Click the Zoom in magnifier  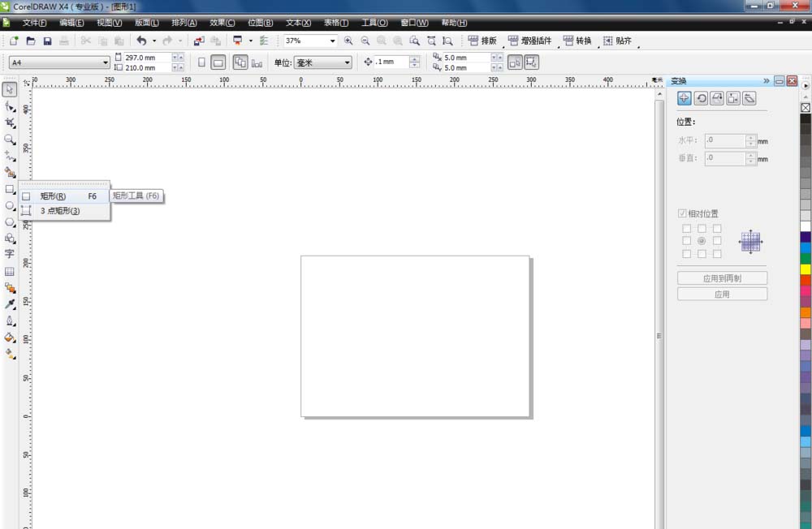click(348, 41)
